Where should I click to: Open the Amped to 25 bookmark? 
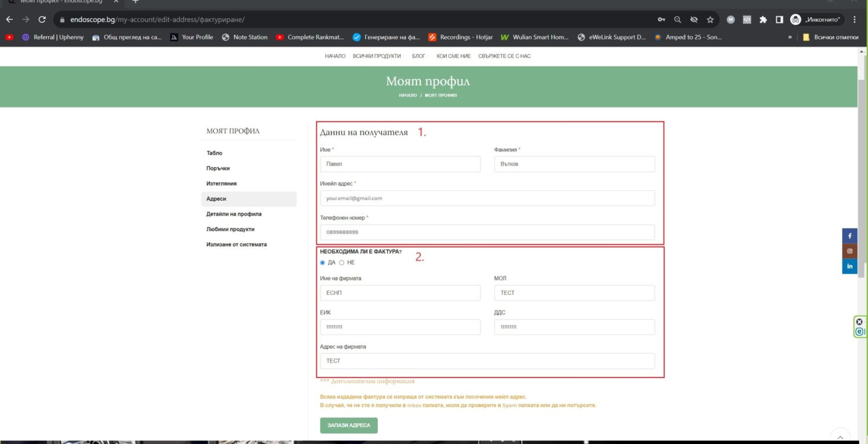click(688, 37)
